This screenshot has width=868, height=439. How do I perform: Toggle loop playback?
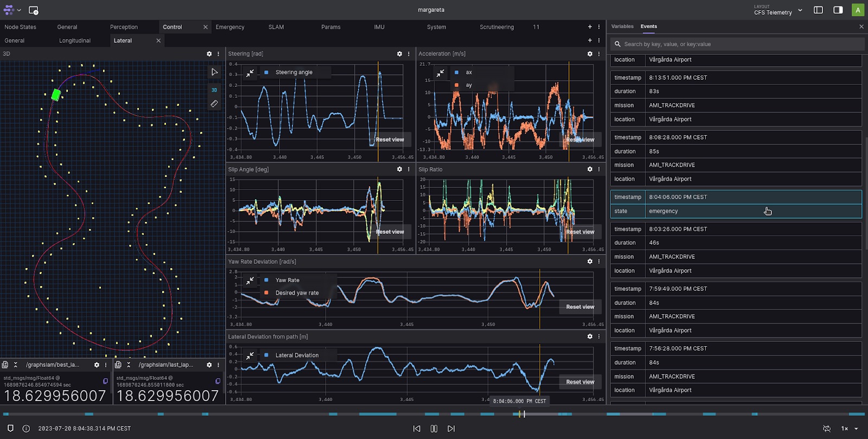click(827, 429)
